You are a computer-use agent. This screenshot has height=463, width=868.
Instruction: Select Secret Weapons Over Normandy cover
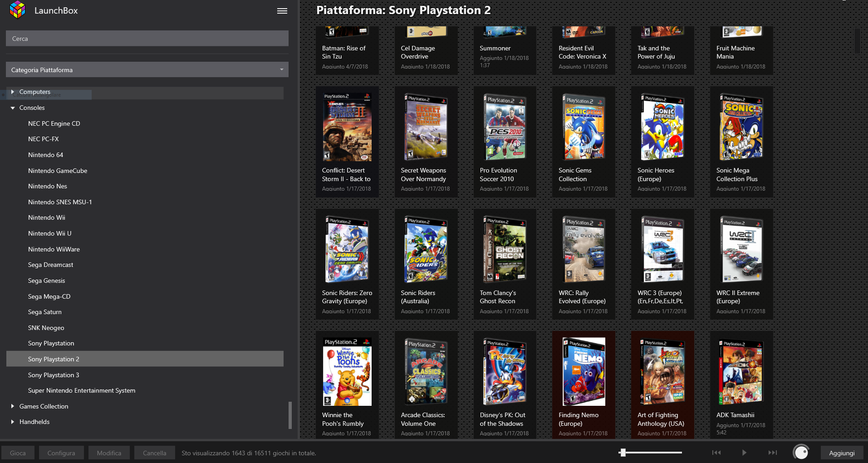point(426,127)
